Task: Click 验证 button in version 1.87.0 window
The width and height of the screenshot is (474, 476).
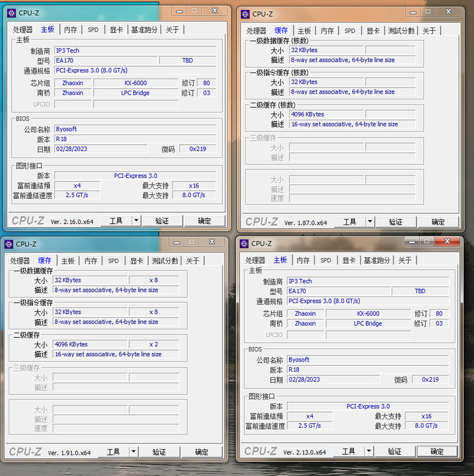Action: pyautogui.click(x=396, y=222)
